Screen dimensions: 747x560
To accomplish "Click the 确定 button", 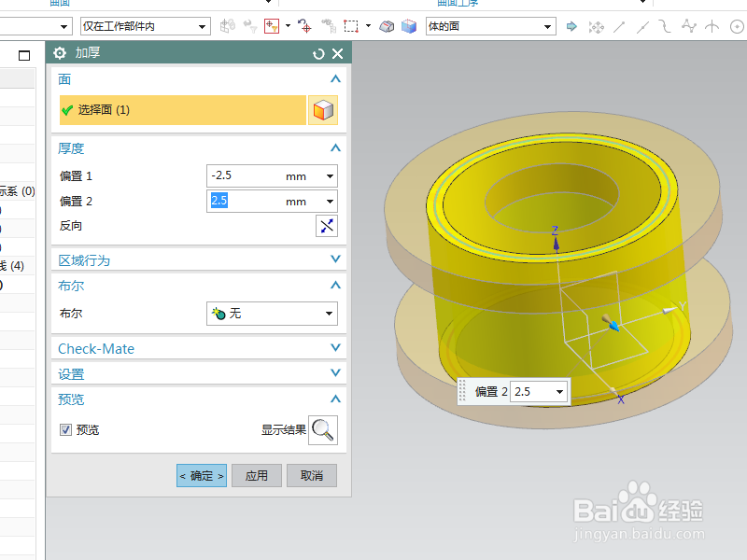I will pos(202,475).
